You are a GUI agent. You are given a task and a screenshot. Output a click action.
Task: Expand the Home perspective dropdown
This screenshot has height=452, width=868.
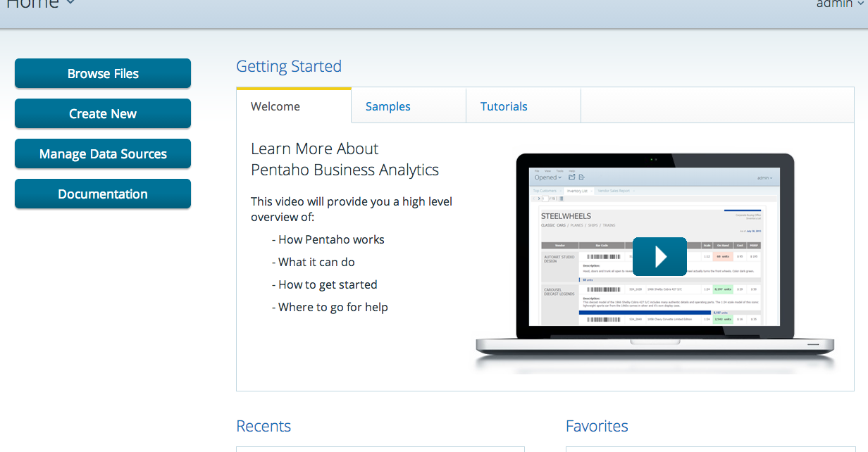click(41, 4)
